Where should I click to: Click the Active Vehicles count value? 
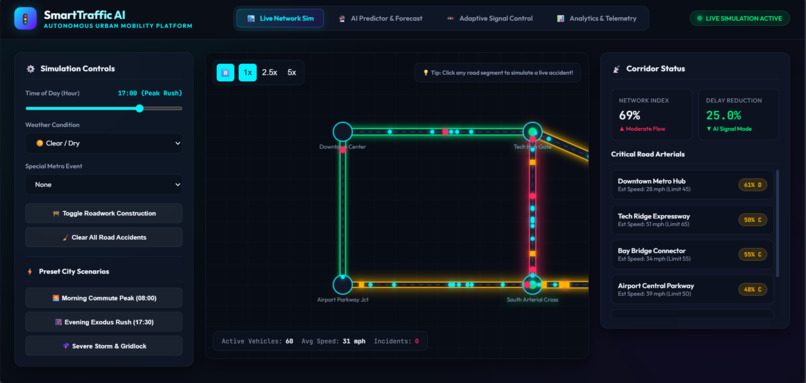coord(289,341)
